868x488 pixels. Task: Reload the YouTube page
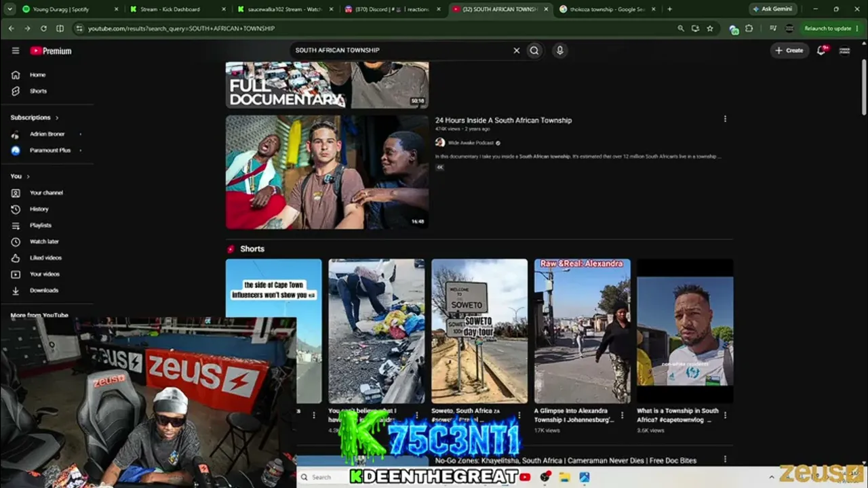point(43,28)
